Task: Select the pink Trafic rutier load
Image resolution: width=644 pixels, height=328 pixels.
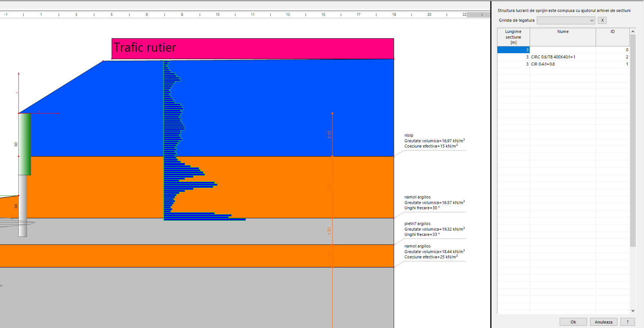Action: [x=252, y=49]
